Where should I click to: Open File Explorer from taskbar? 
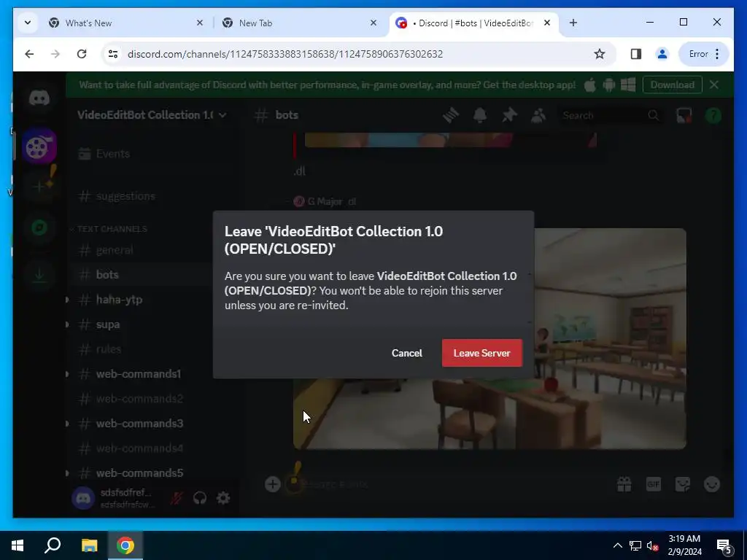[89, 545]
